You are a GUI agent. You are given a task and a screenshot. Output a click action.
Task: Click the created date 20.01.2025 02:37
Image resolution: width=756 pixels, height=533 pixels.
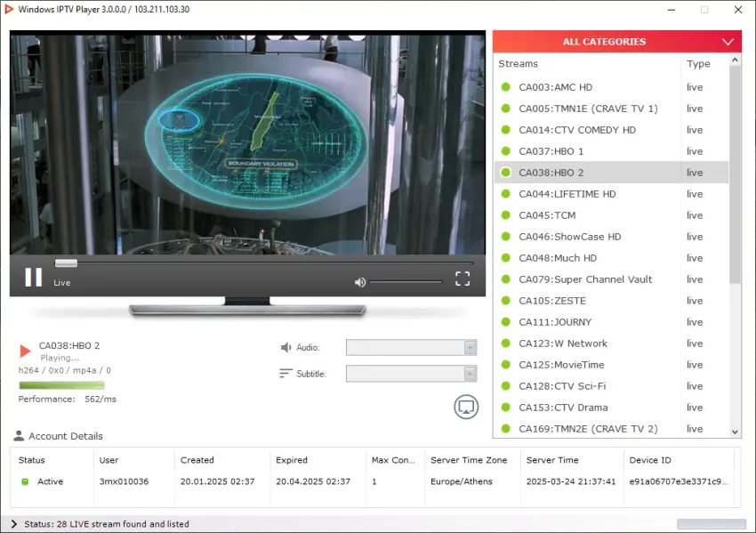217,481
